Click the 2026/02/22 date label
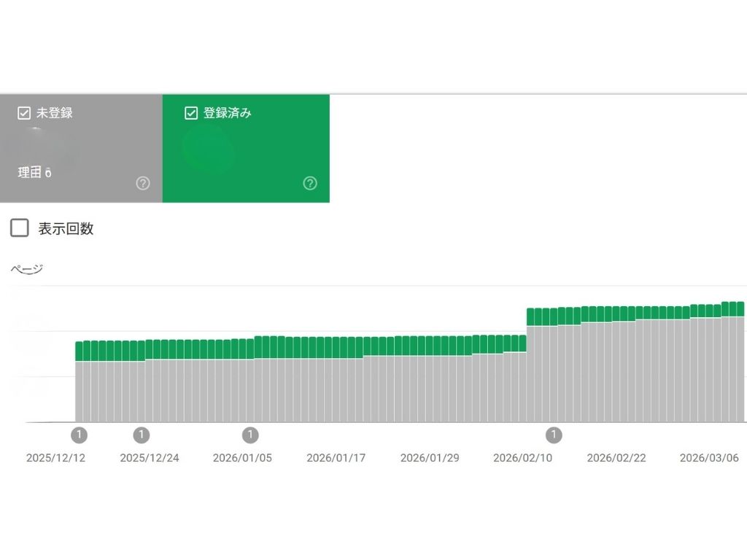Image resolution: width=747 pixels, height=560 pixels. coord(616,458)
